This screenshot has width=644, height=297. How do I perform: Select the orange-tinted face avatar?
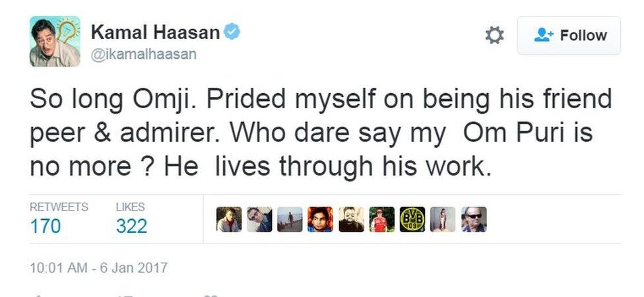(x=320, y=220)
